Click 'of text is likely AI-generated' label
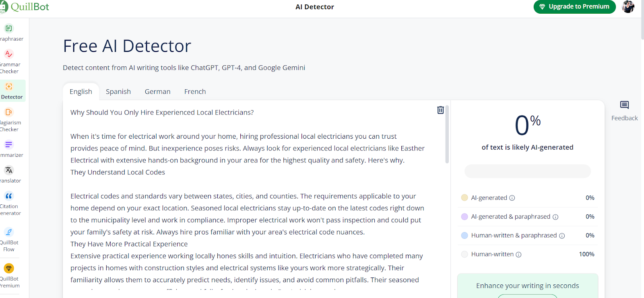 coord(528,147)
